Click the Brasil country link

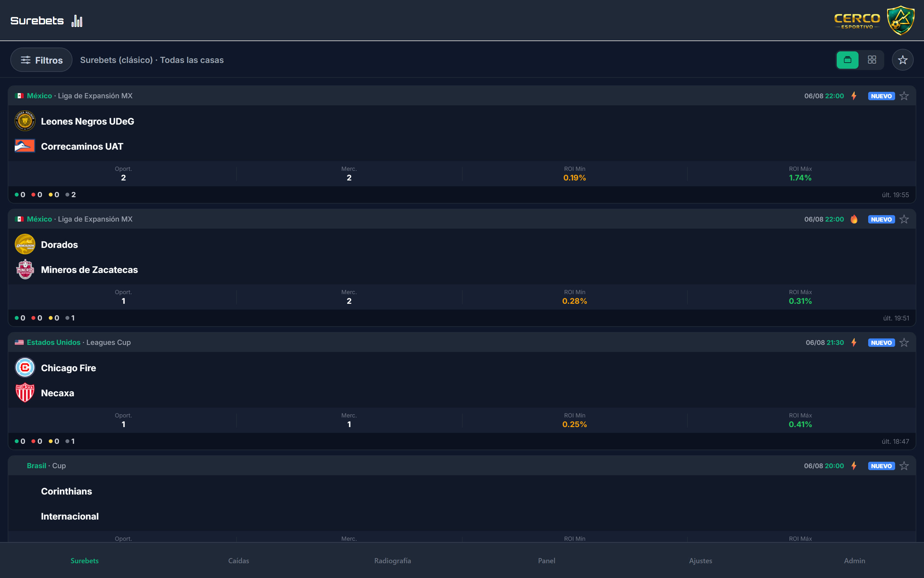click(36, 466)
